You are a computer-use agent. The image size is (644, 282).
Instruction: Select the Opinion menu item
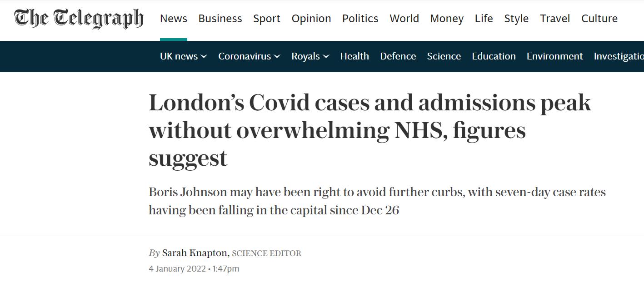click(311, 19)
